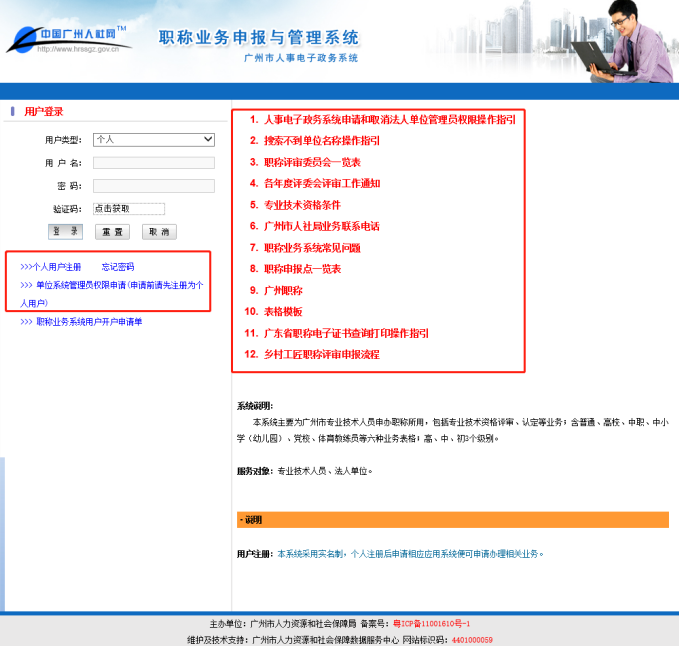The image size is (679, 646).
Task: Open item 12 乡村工匠职称评审申报流程
Action: coord(322,355)
